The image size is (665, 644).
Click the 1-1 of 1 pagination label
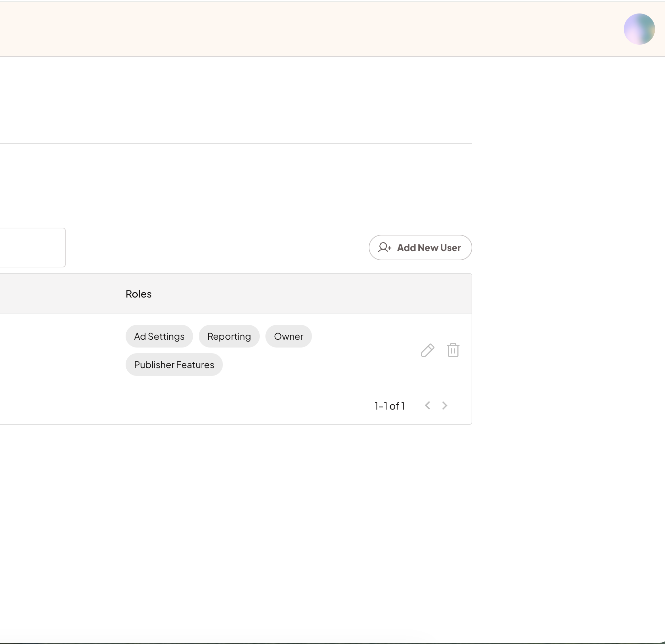coord(390,406)
